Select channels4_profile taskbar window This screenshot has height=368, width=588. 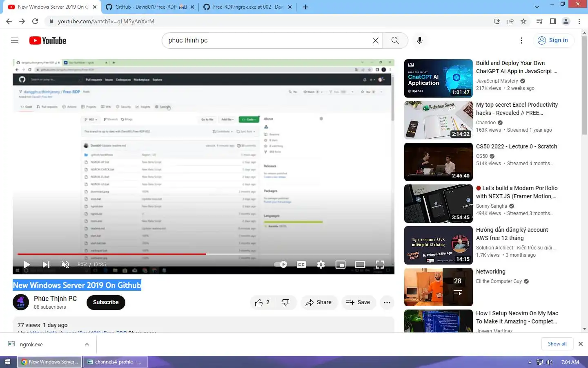click(x=116, y=362)
